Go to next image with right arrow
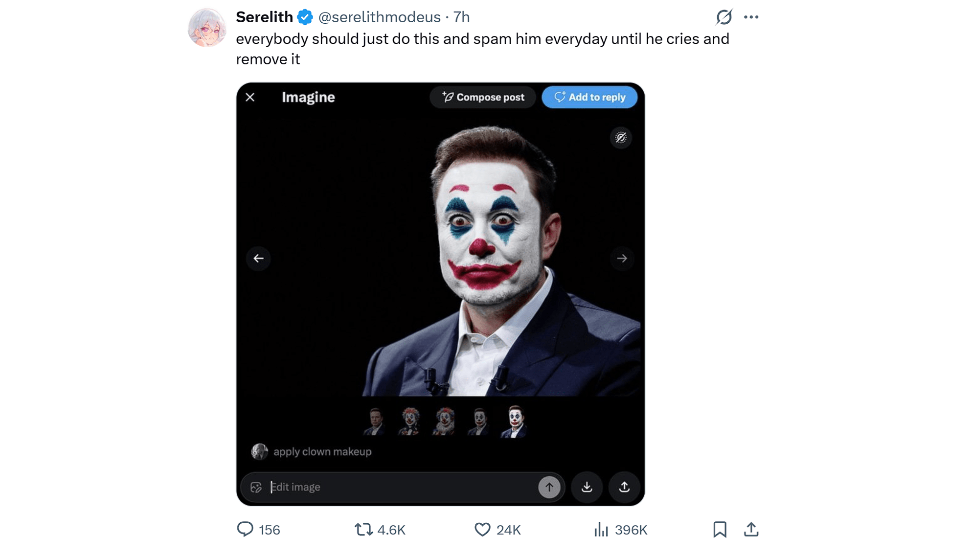 tap(622, 258)
